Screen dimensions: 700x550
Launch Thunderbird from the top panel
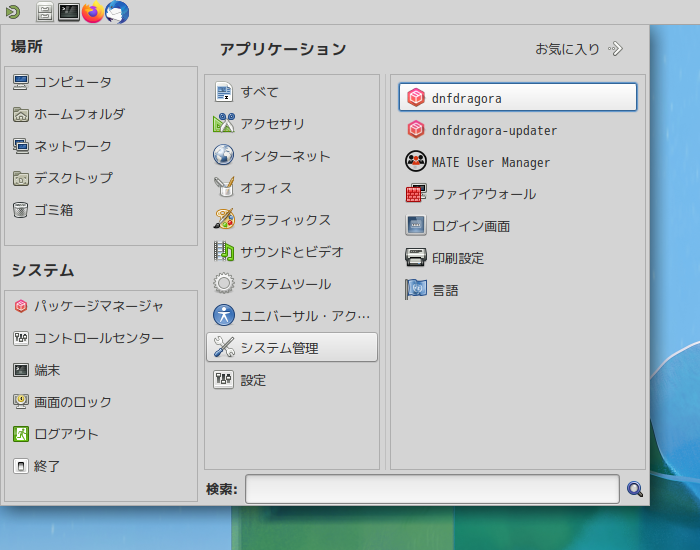pyautogui.click(x=117, y=12)
